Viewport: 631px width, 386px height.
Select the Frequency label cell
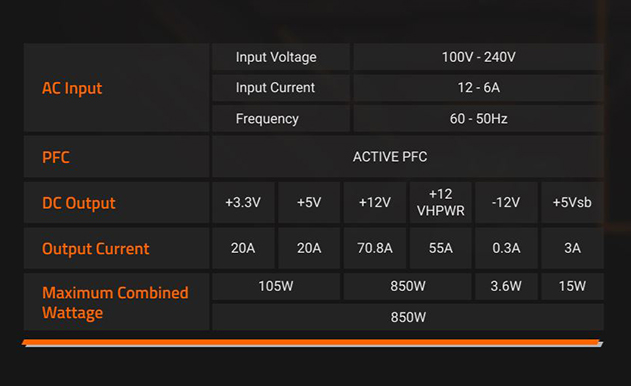(281, 119)
